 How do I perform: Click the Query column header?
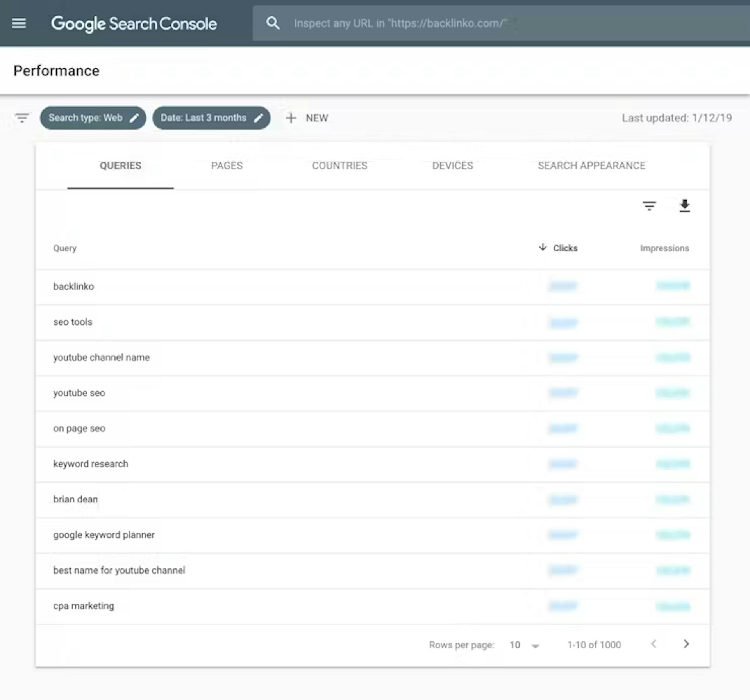coord(65,248)
